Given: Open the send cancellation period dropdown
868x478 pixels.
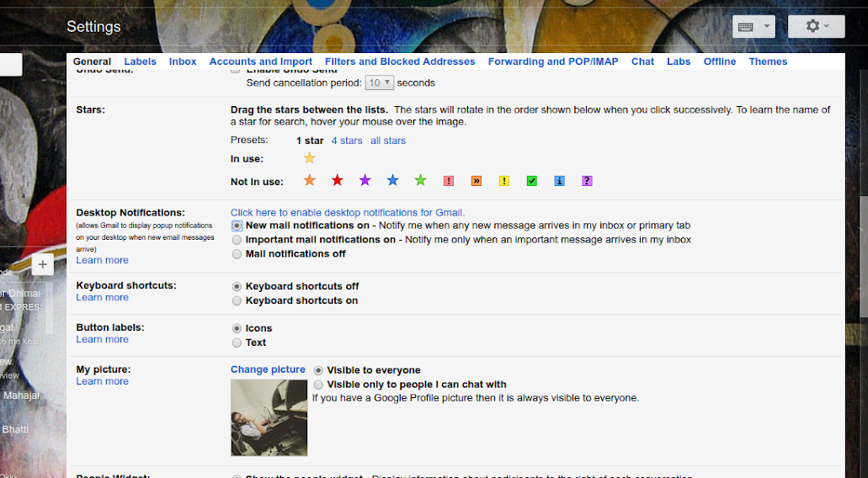Looking at the screenshot, I should point(379,83).
